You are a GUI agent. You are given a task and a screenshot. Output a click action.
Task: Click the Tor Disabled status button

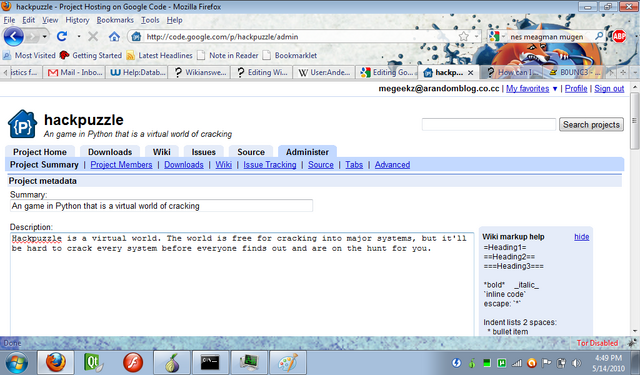click(597, 343)
